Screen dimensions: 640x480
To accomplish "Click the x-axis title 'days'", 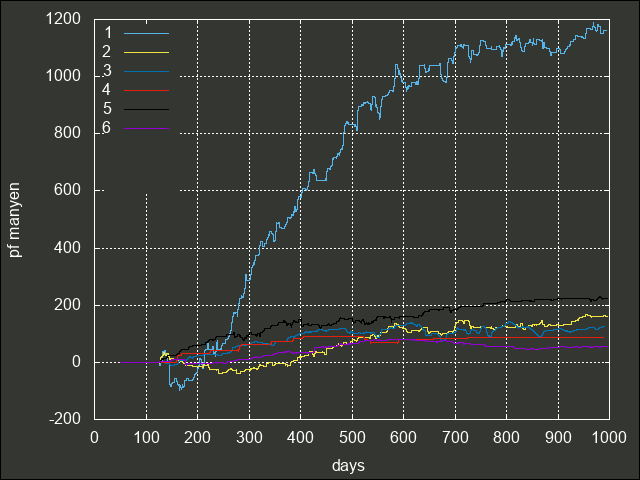I will tap(348, 465).
